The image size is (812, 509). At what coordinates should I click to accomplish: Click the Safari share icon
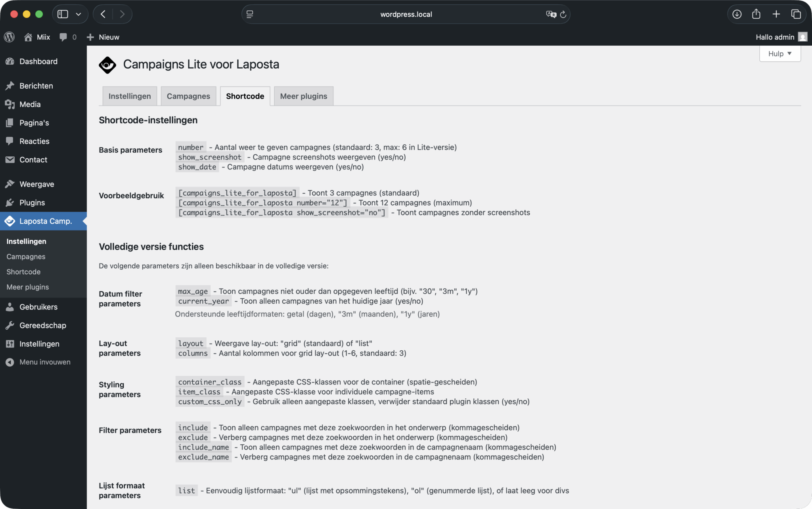[x=756, y=14]
